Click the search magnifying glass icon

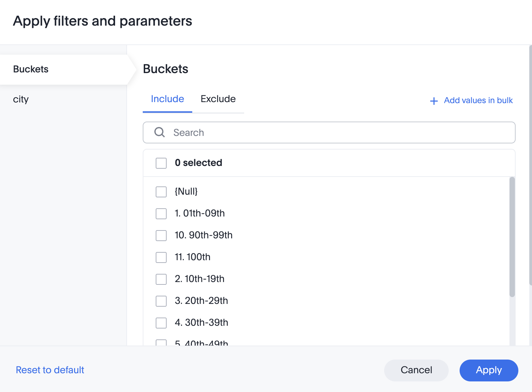tap(159, 132)
